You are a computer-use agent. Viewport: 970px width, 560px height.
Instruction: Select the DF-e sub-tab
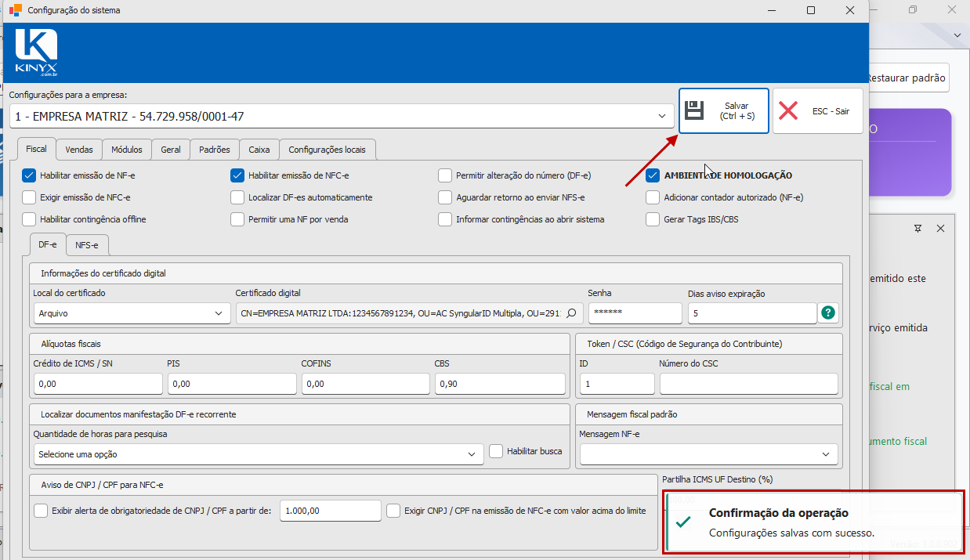pyautogui.click(x=47, y=245)
